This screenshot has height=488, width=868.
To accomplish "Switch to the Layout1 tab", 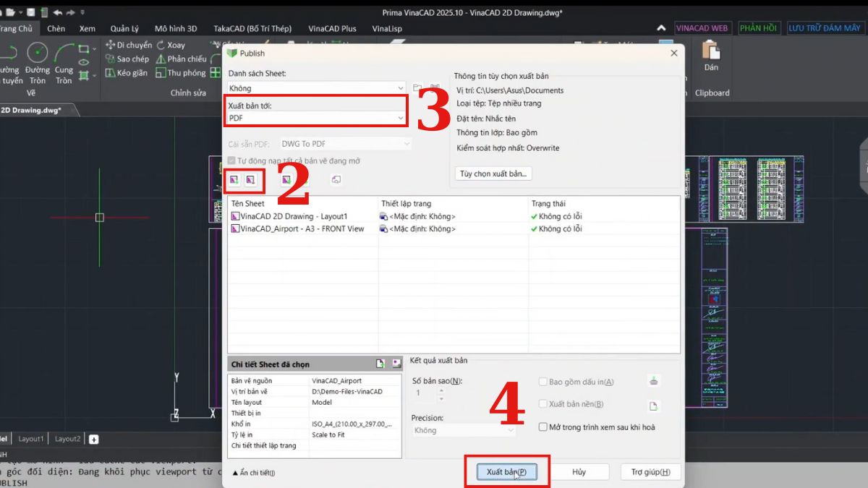I will click(30, 439).
